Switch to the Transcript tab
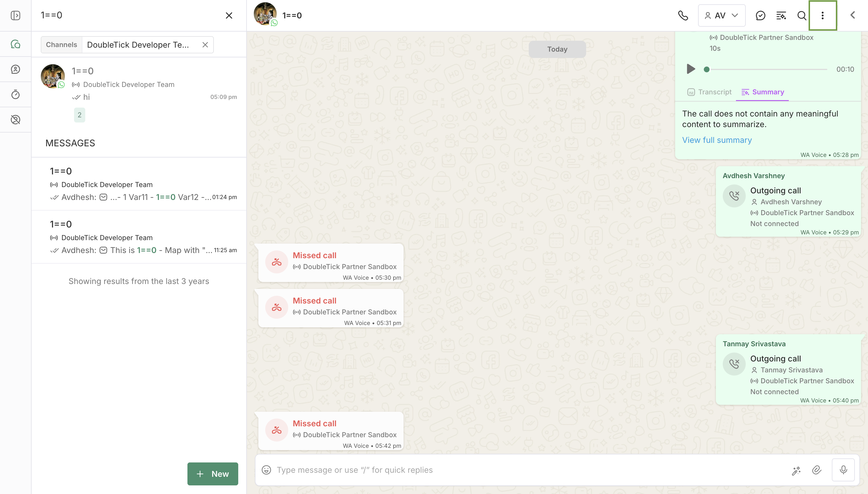868x494 pixels. point(709,92)
